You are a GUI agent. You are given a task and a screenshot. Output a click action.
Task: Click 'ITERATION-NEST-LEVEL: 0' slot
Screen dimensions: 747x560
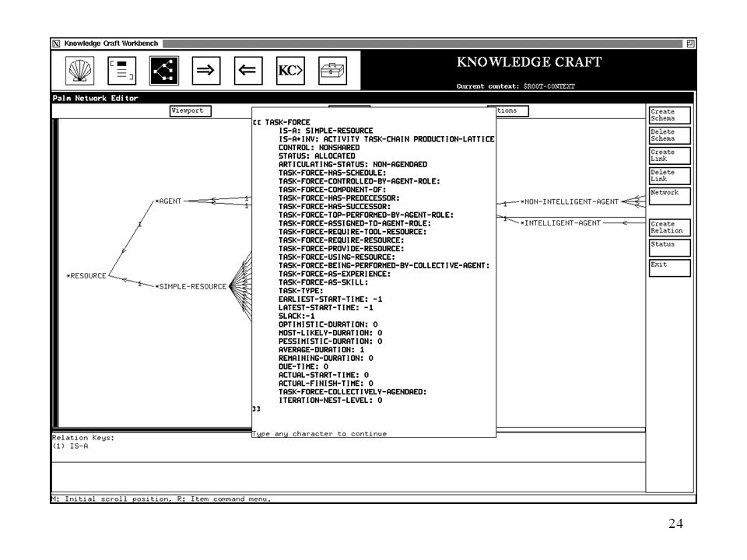click(331, 401)
